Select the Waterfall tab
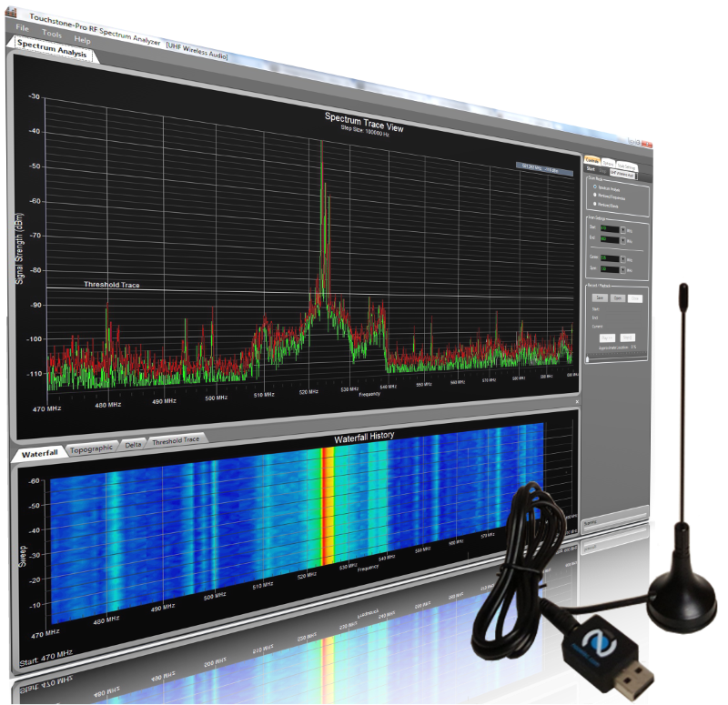 click(x=39, y=452)
